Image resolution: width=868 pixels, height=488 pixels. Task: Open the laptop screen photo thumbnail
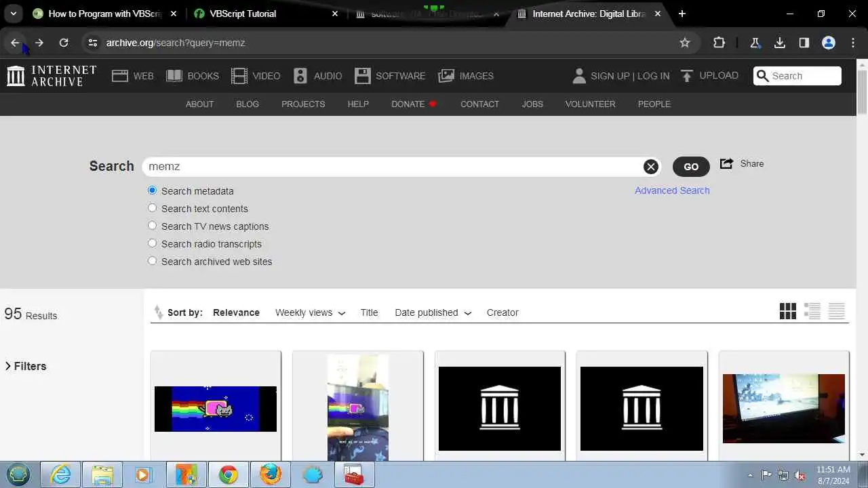tap(784, 409)
